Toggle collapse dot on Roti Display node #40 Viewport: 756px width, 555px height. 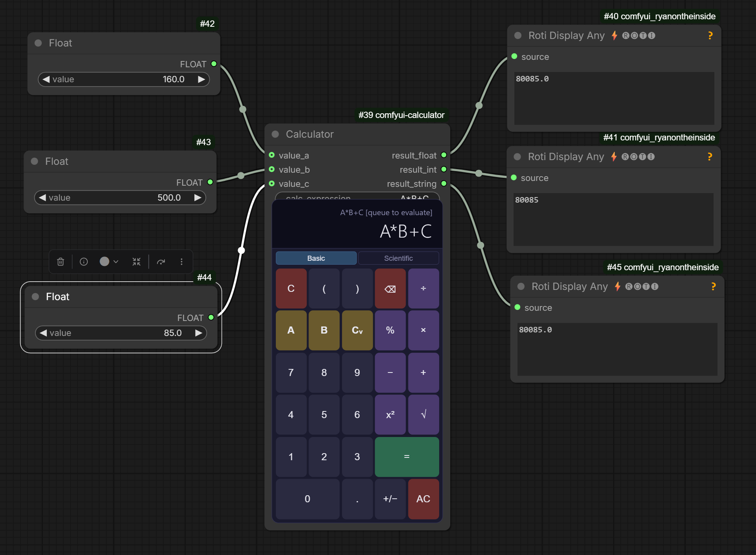pos(518,36)
